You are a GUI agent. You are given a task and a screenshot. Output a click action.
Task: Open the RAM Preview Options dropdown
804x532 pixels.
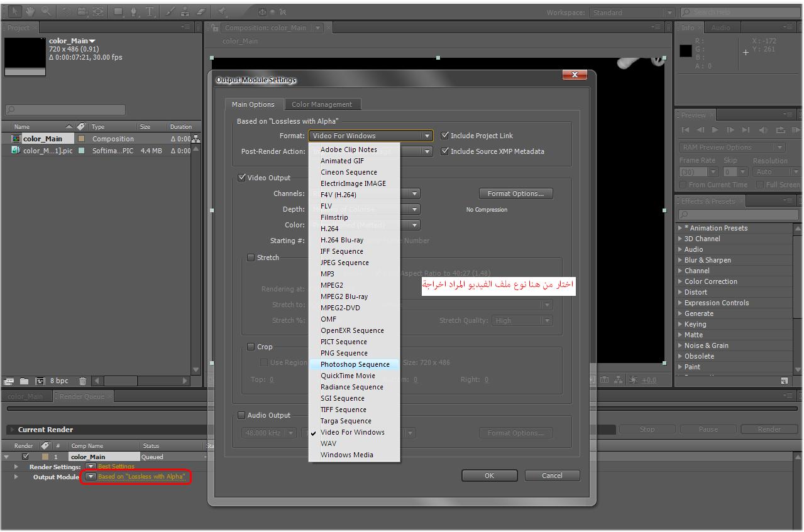tap(732, 147)
